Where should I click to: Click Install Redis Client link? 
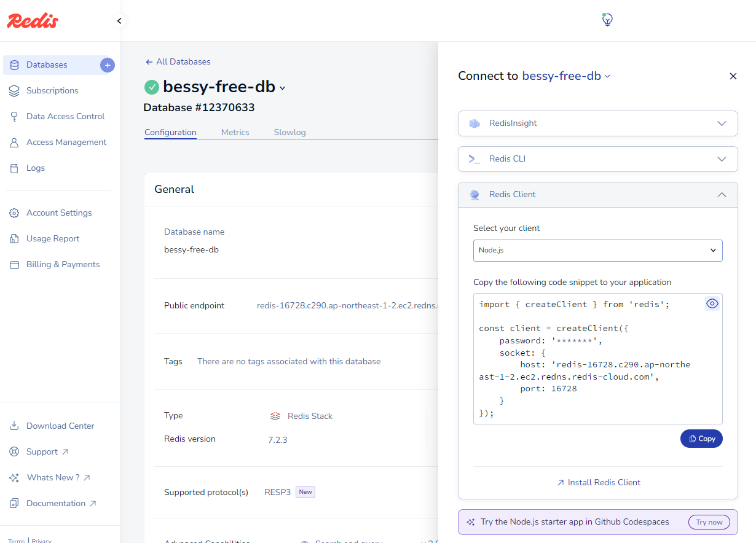tap(598, 482)
